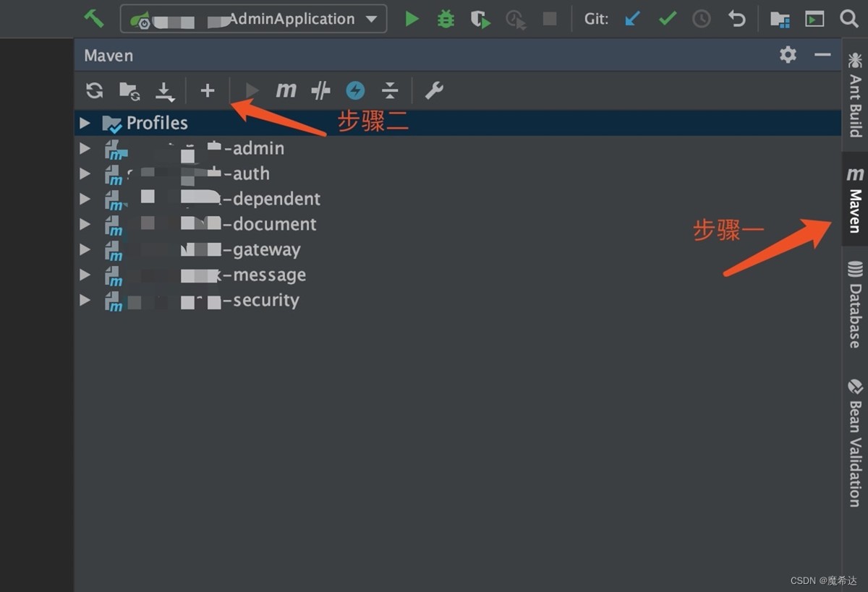Screen dimensions: 868x592
Task: Expand the -gateway module node
Action: point(85,249)
